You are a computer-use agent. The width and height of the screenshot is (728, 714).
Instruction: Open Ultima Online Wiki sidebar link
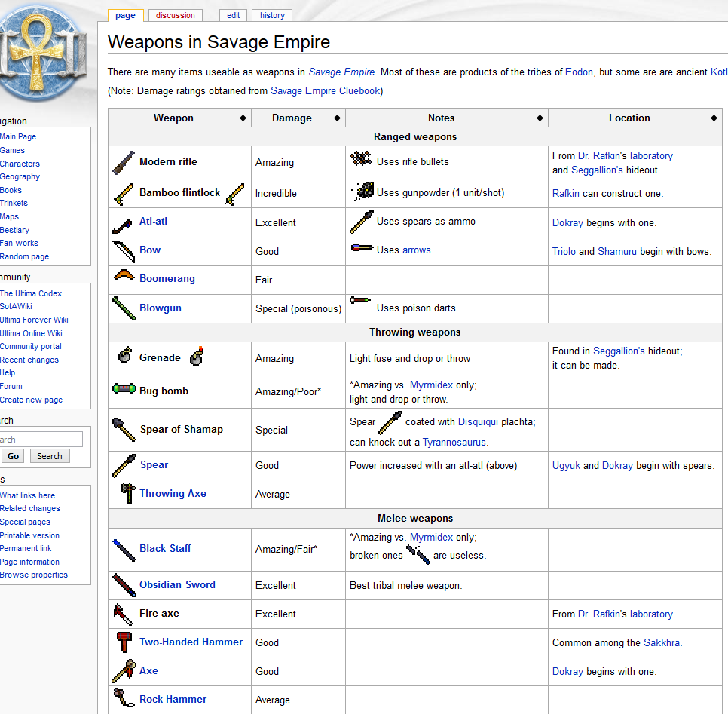click(31, 333)
